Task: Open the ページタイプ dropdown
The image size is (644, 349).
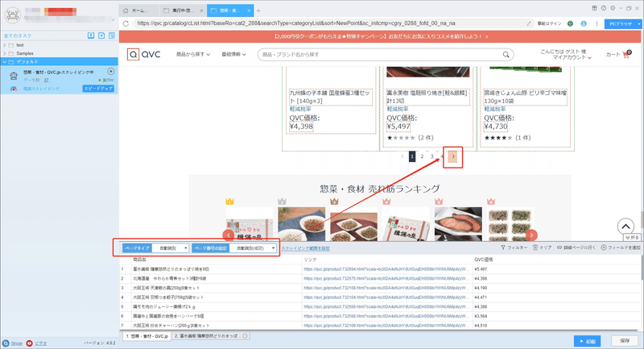Action: (x=171, y=248)
